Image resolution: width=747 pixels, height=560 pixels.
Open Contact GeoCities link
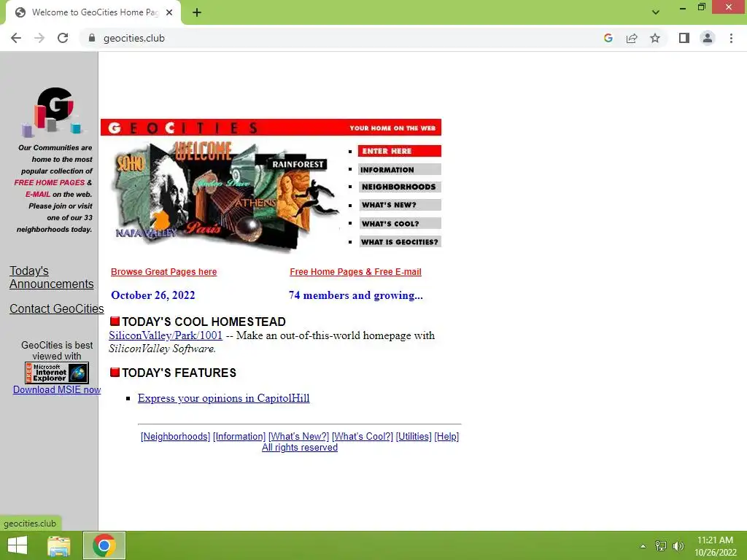[x=57, y=308]
